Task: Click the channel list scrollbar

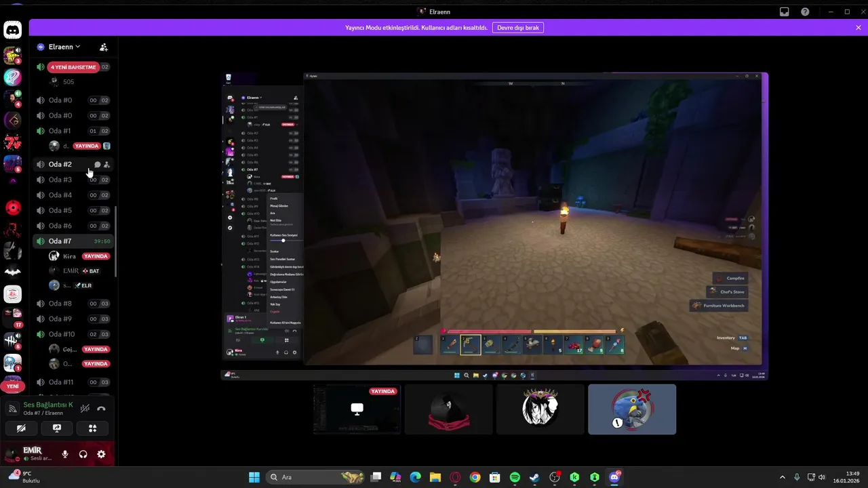Action: tap(116, 241)
